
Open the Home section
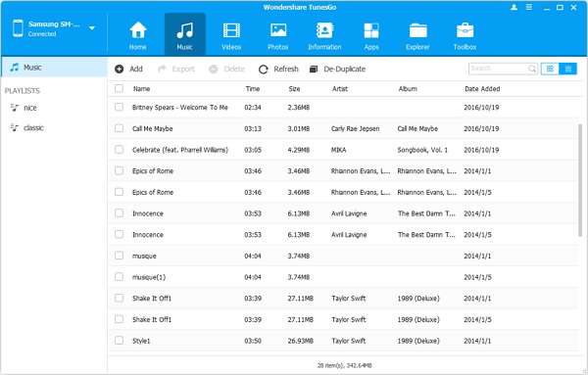tap(137, 35)
